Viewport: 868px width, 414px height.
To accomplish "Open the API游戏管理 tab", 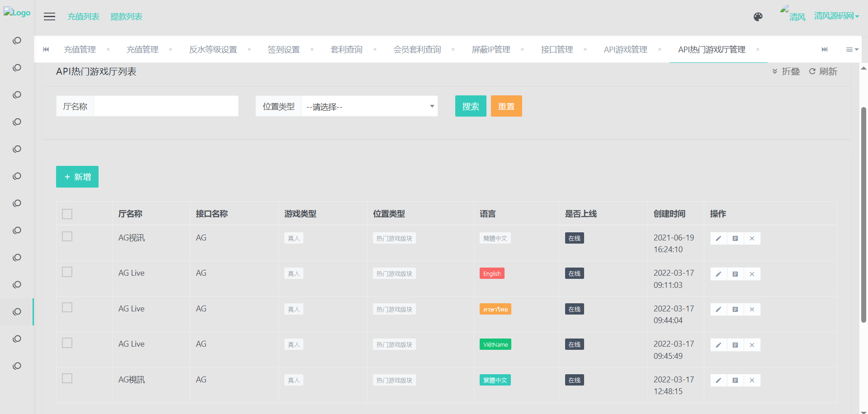I will pyautogui.click(x=626, y=49).
